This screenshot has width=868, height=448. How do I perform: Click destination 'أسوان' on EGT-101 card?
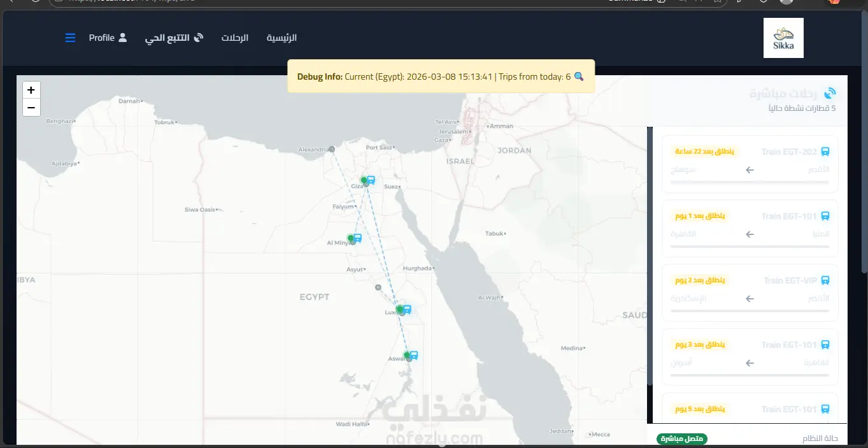click(681, 363)
